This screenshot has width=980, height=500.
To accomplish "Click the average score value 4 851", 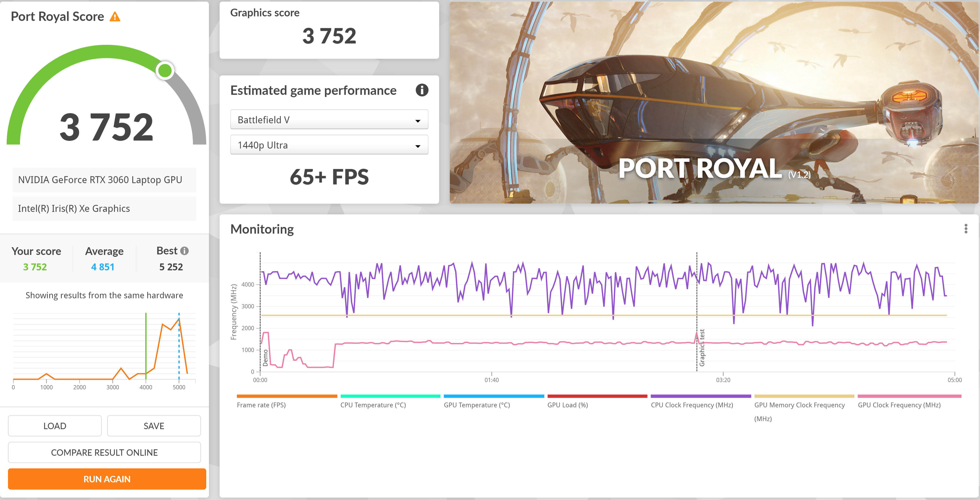I will pyautogui.click(x=103, y=267).
